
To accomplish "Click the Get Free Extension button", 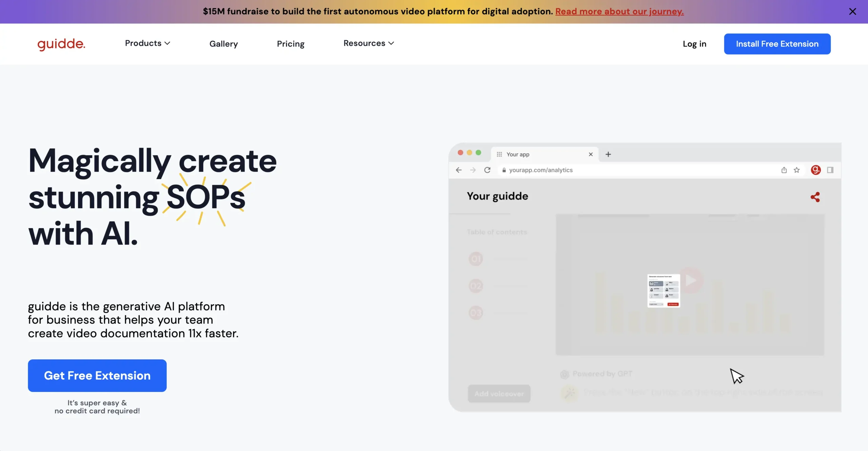I will point(97,375).
